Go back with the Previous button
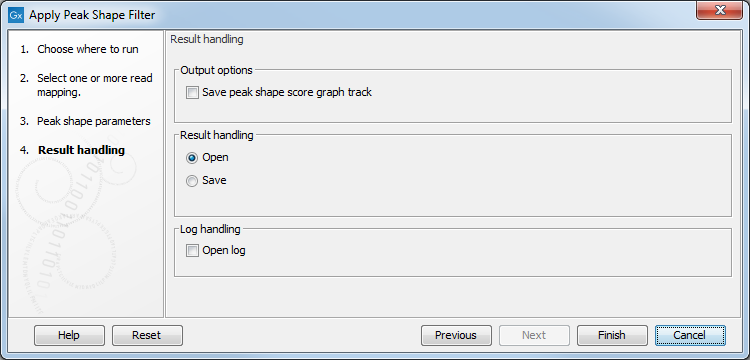 pyautogui.click(x=456, y=335)
